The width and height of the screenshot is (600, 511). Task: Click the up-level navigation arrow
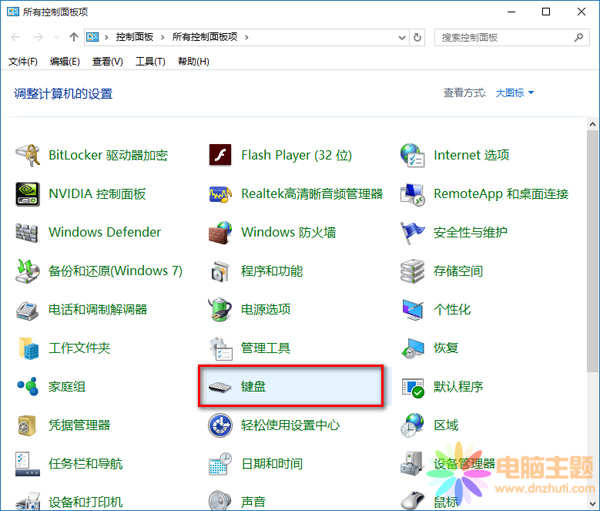coord(73,37)
